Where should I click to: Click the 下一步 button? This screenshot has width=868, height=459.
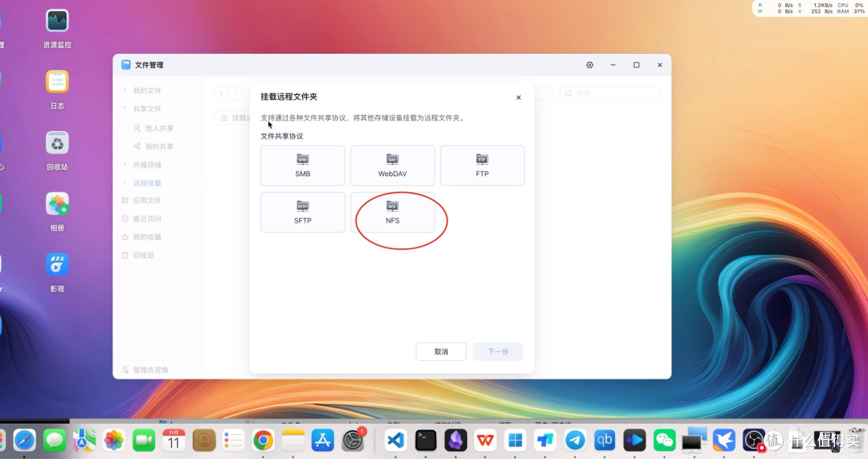(497, 351)
